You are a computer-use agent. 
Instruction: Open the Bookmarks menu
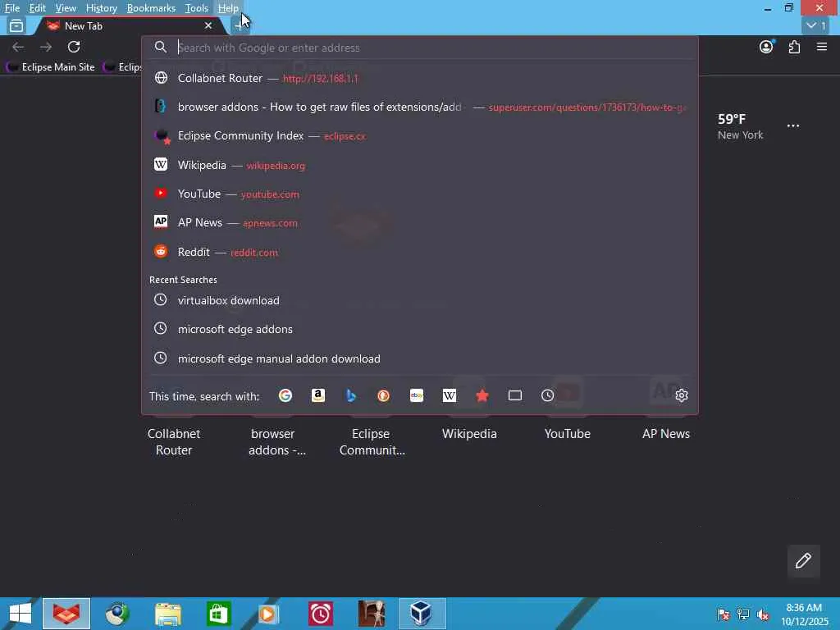151,8
